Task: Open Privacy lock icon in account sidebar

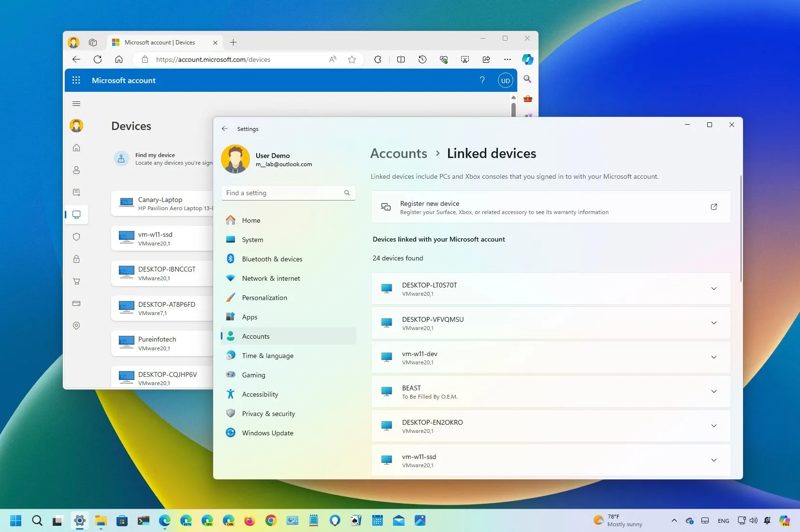Action: click(x=76, y=259)
